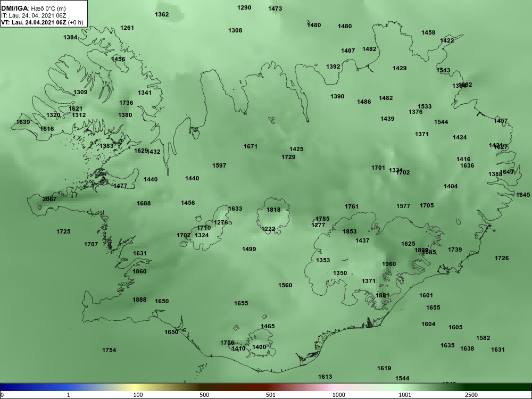Click the map value 1645
This screenshot has height=399, width=532.
[x=522, y=195]
